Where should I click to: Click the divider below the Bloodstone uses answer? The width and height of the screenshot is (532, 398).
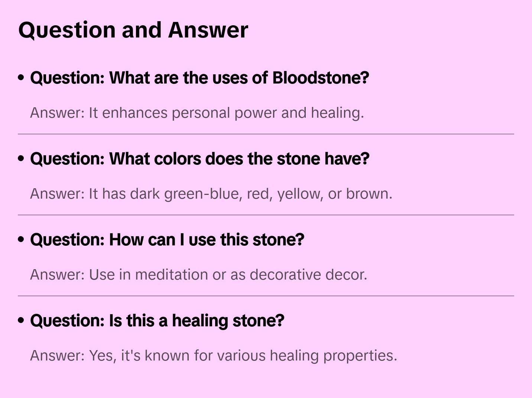[266, 134]
